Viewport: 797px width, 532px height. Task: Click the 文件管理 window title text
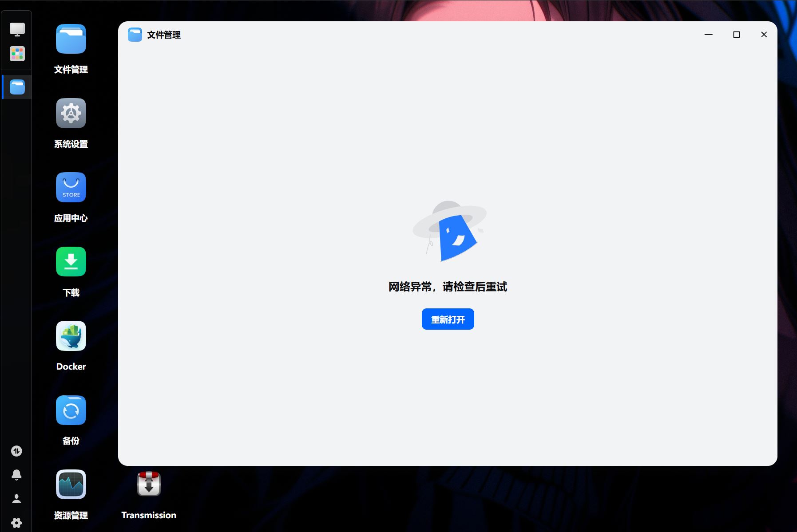click(x=164, y=35)
